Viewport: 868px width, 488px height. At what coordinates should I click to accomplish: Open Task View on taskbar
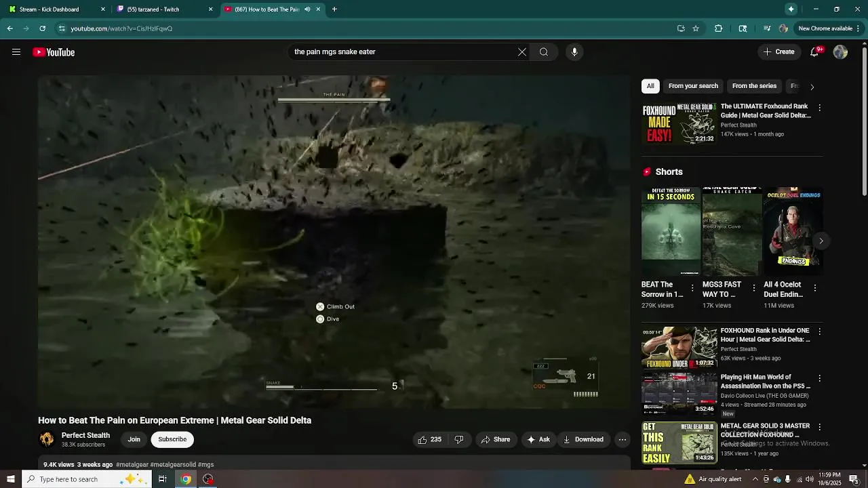coord(163,479)
